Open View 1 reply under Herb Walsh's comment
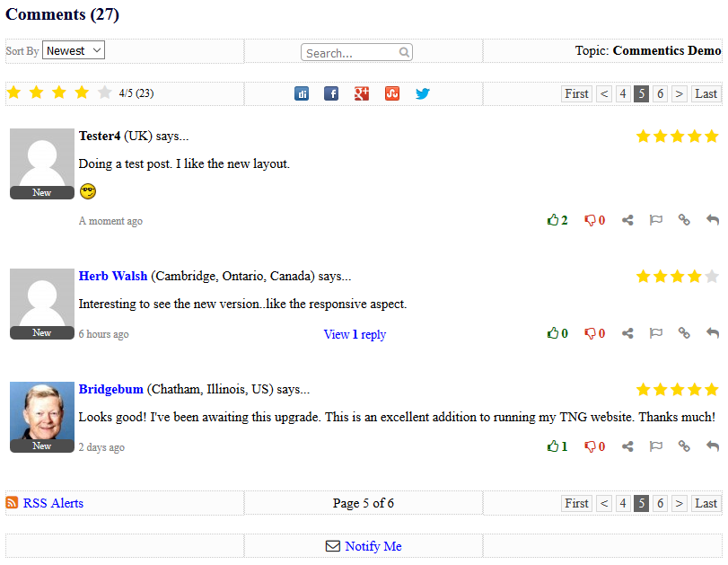 [355, 333]
